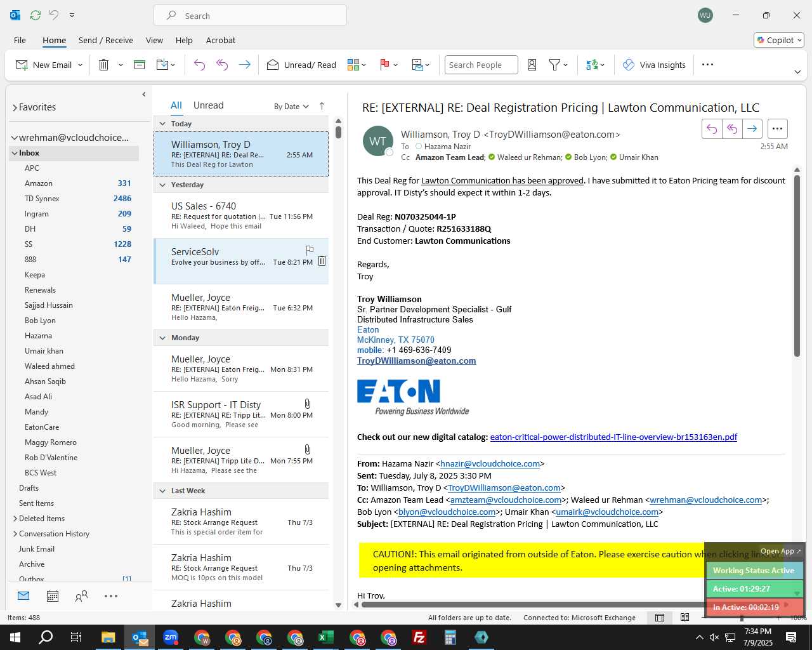
Task: Open FileZilla from the taskbar
Action: point(419,637)
